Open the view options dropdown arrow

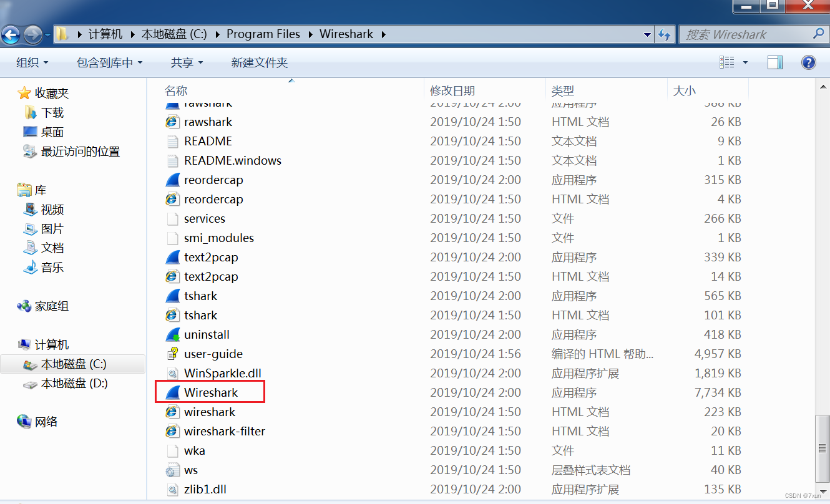(x=745, y=62)
